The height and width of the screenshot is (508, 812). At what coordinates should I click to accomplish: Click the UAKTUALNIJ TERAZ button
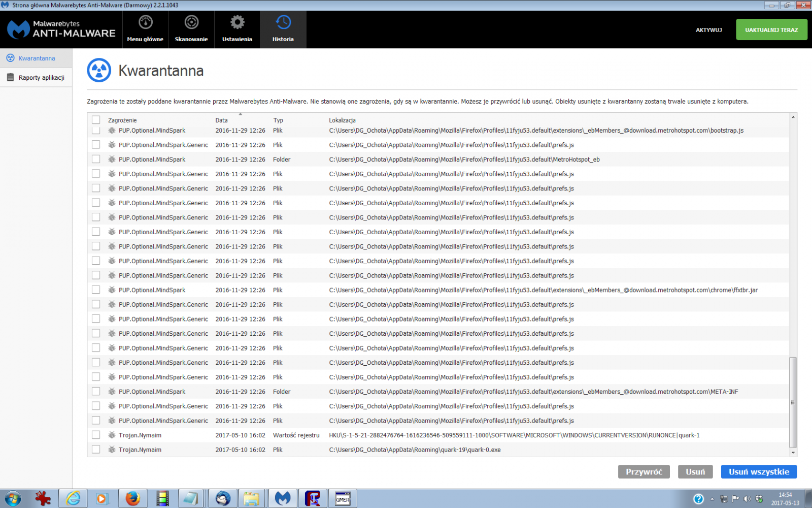click(x=771, y=30)
